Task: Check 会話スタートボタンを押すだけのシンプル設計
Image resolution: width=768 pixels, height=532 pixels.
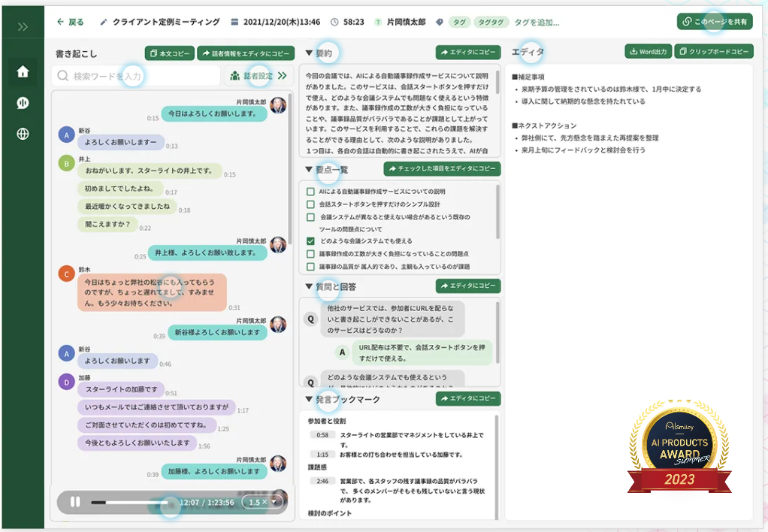Action: pos(310,204)
